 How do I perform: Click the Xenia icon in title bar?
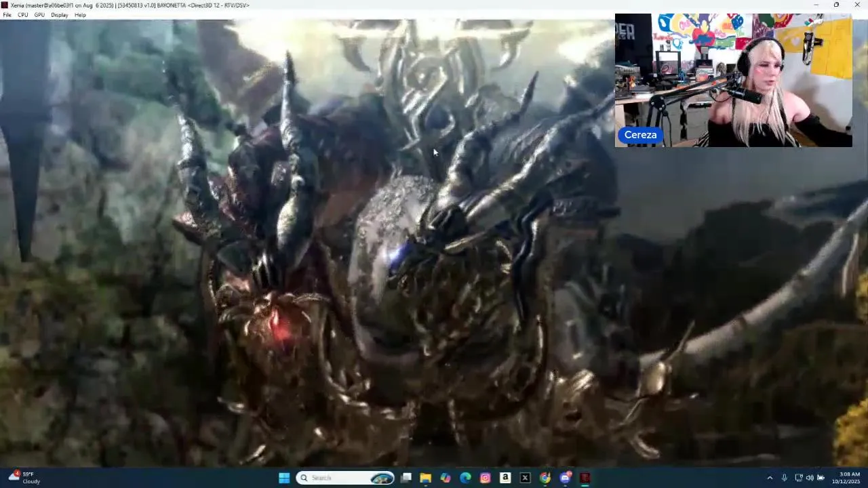click(5, 5)
